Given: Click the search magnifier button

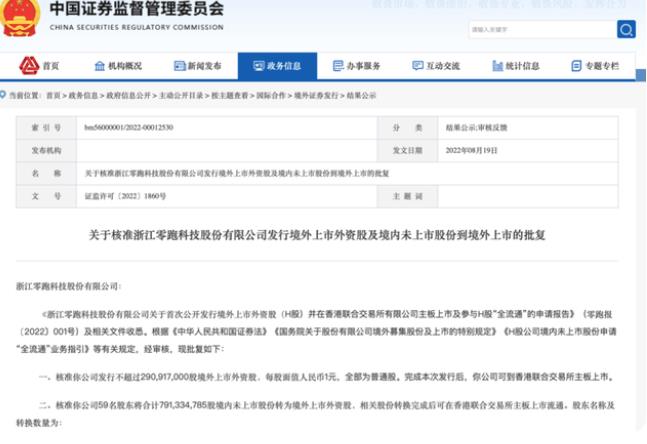Looking at the screenshot, I should [x=626, y=29].
